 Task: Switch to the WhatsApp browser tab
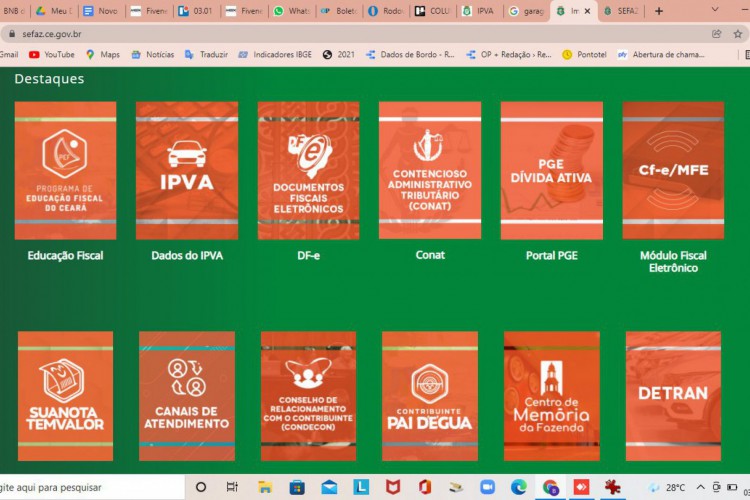coord(293,11)
